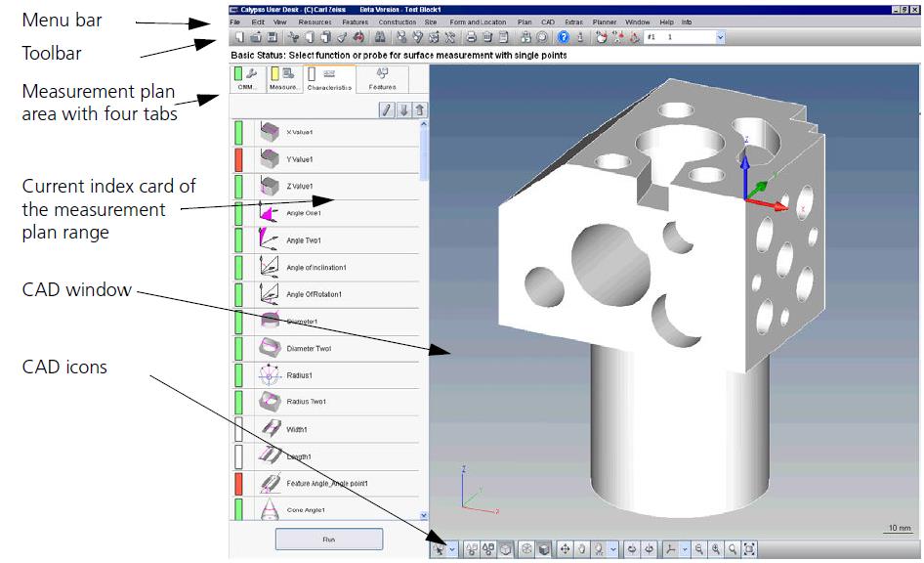Open the Help menu
This screenshot has width=924, height=563.
click(666, 22)
